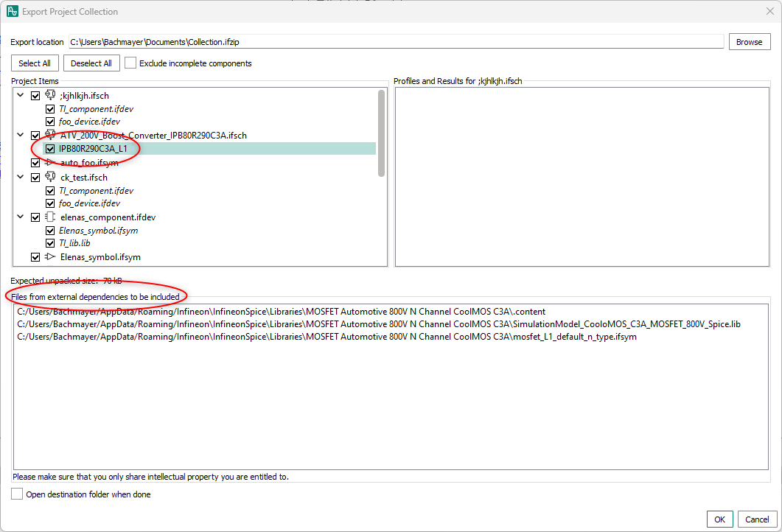Uncheck foo_device.ifdev under ck_test.ifsch
The image size is (782, 532).
pos(50,203)
